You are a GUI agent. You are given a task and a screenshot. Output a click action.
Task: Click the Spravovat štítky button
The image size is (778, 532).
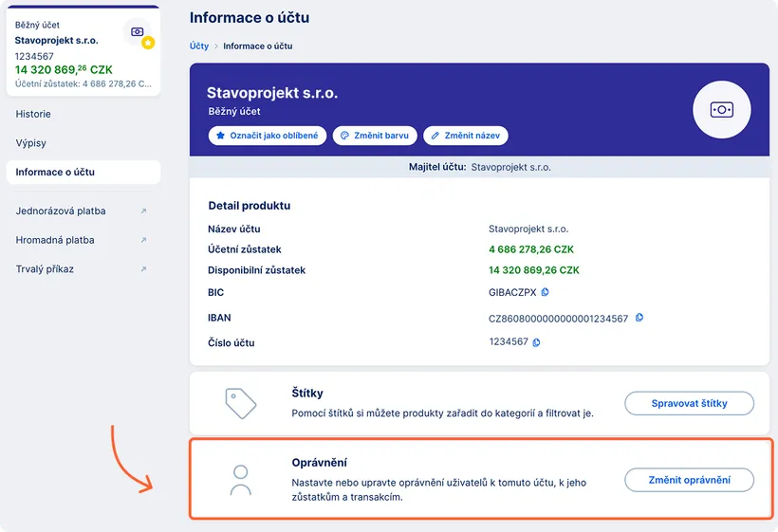pyautogui.click(x=689, y=403)
